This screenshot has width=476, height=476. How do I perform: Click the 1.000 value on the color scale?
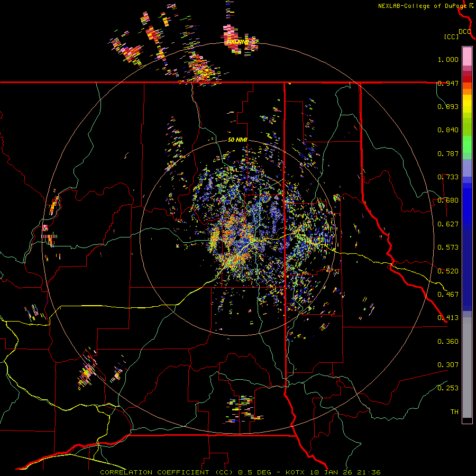[448, 59]
